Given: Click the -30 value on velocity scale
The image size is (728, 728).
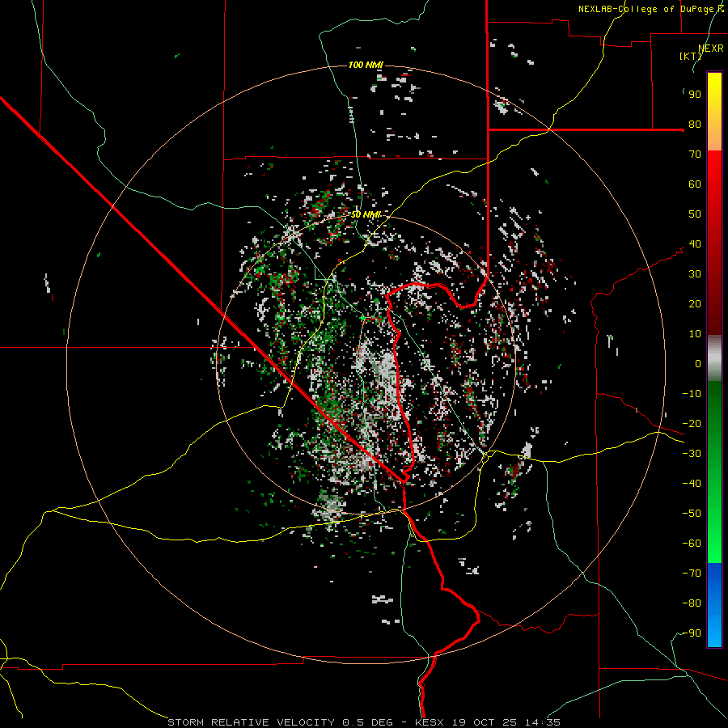Looking at the screenshot, I should pyautogui.click(x=692, y=454).
